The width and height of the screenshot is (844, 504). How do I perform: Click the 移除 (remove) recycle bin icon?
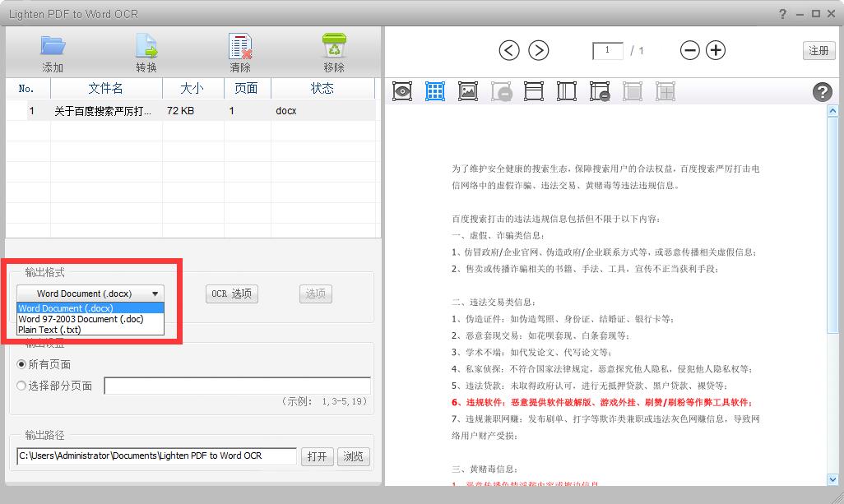(x=334, y=46)
